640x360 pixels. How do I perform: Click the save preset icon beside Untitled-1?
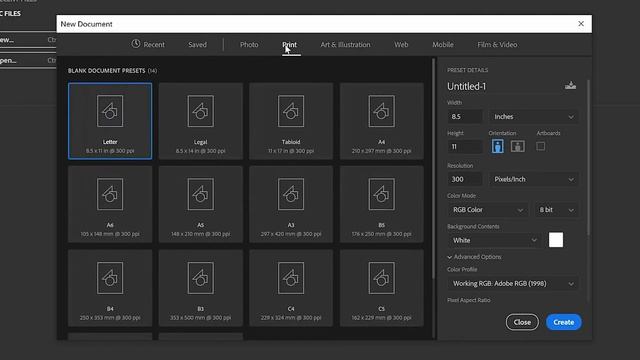click(x=570, y=85)
